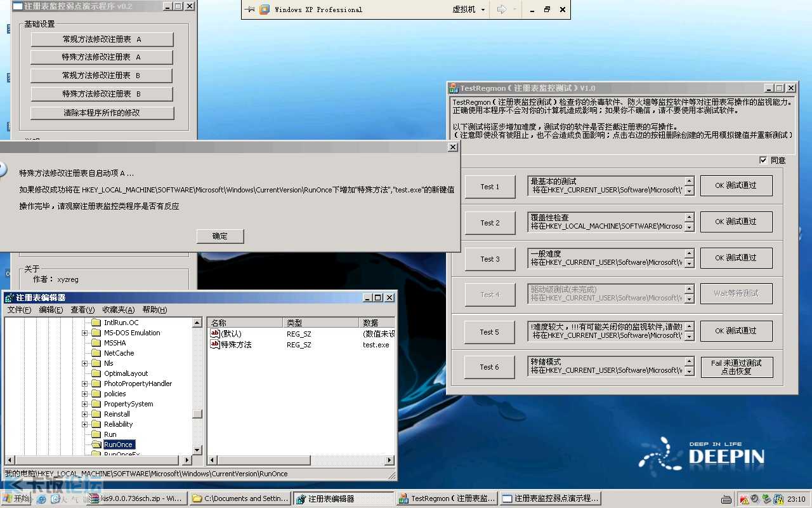Expand the policies tree node
Viewport: 812px width, 508px height.
85,394
